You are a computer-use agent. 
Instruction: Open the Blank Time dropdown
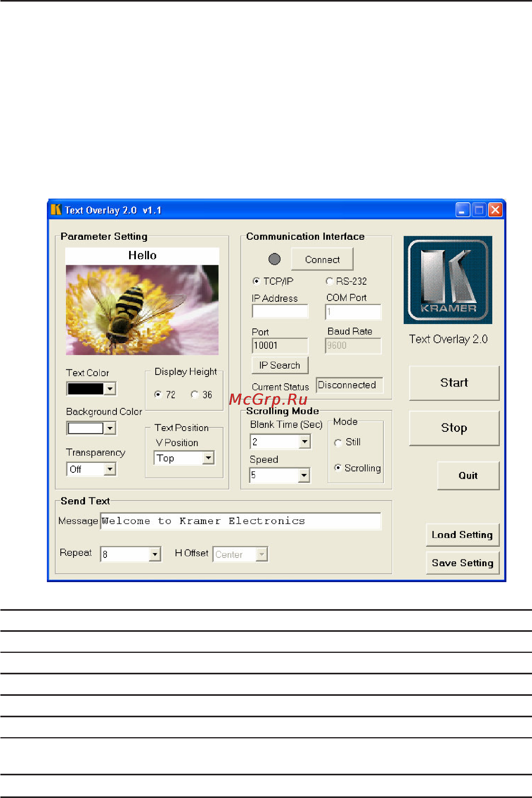point(305,441)
